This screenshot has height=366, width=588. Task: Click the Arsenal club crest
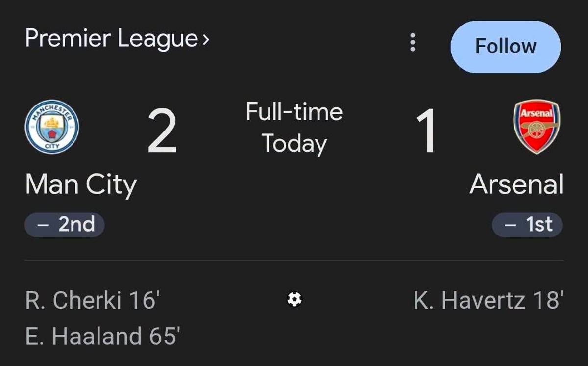[x=537, y=127]
